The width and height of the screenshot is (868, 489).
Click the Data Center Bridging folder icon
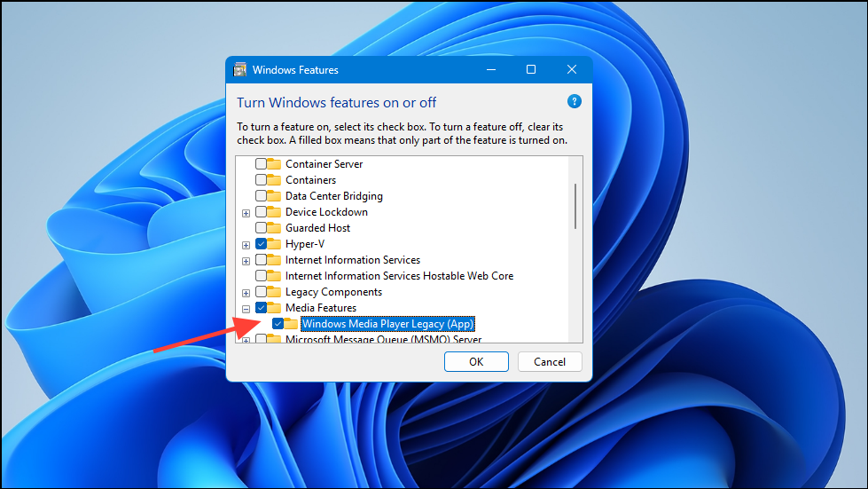coord(273,196)
